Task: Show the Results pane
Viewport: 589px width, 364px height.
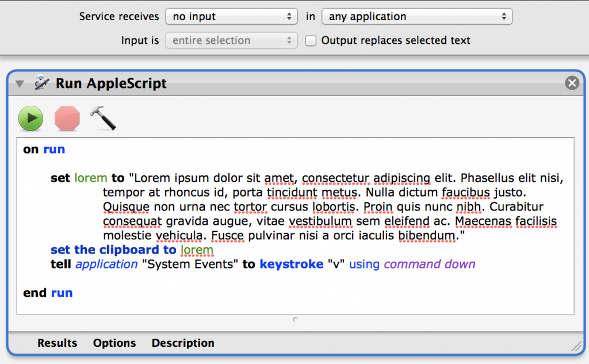Action: (57, 343)
